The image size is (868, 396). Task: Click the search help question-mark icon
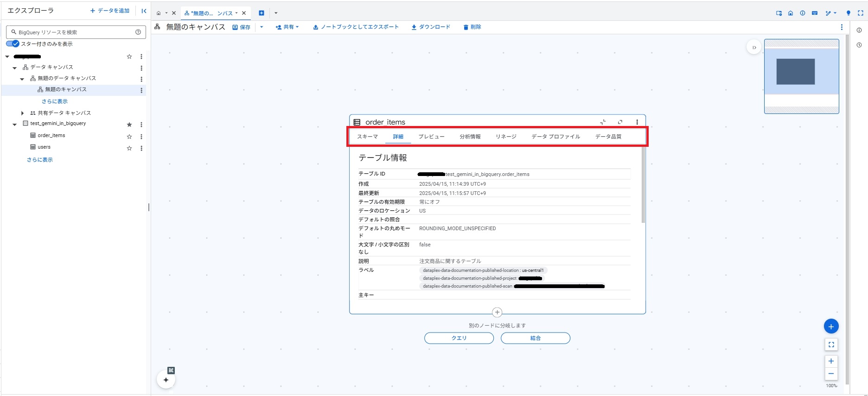(x=138, y=32)
